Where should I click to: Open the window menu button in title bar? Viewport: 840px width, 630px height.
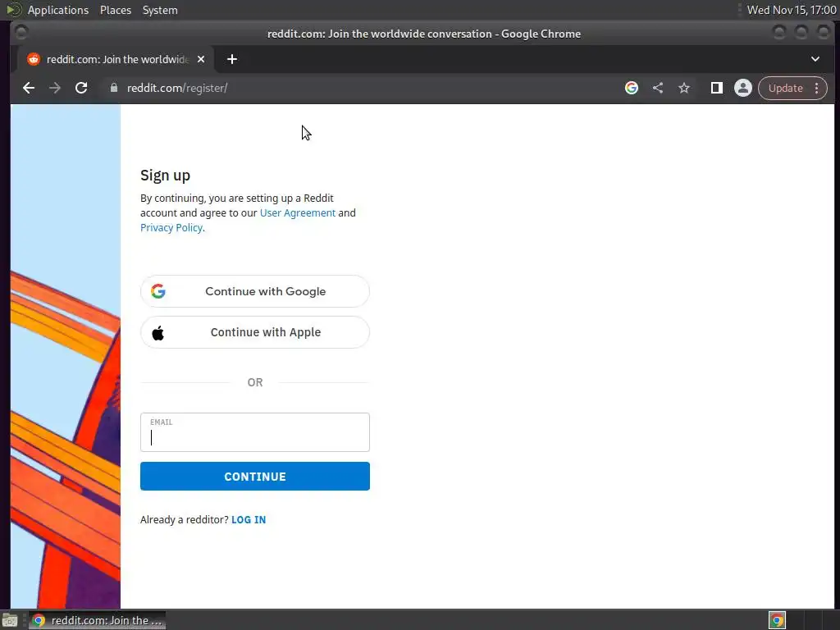(x=21, y=33)
